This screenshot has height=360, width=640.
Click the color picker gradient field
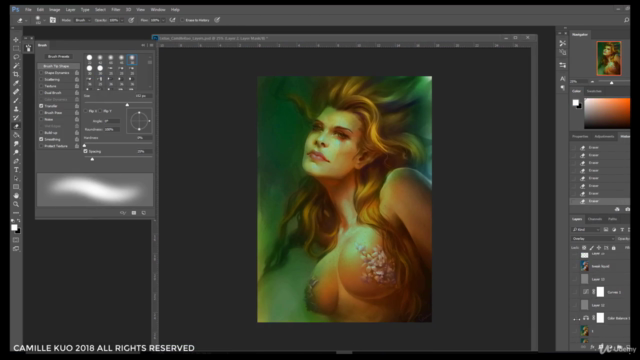tap(607, 113)
